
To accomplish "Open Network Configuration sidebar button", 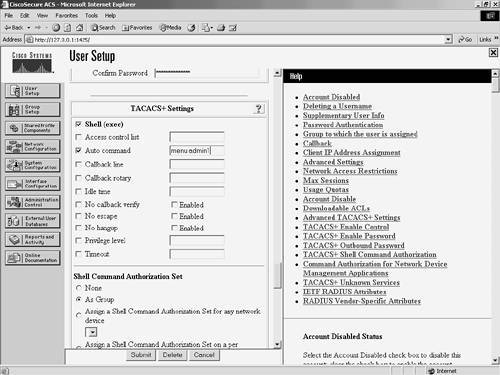I will pyautogui.click(x=33, y=147).
